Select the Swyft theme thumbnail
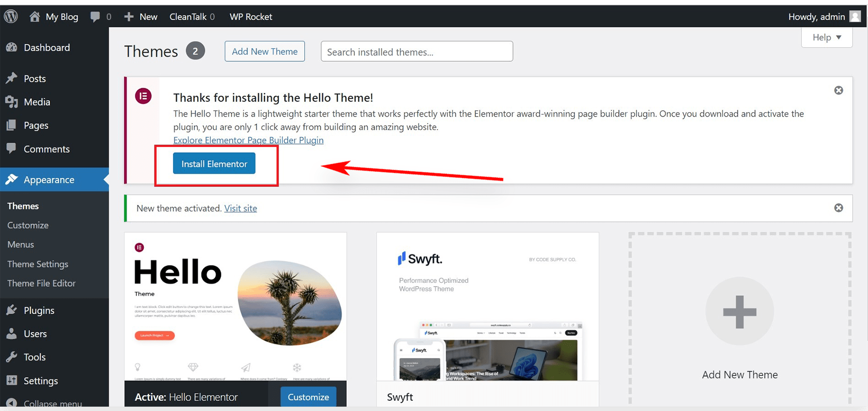 487,306
